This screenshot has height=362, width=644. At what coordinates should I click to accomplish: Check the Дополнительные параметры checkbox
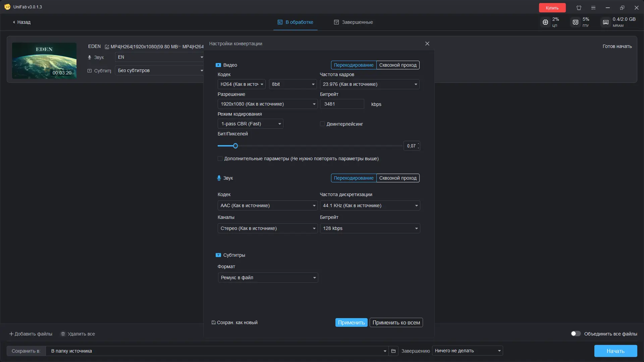220,159
